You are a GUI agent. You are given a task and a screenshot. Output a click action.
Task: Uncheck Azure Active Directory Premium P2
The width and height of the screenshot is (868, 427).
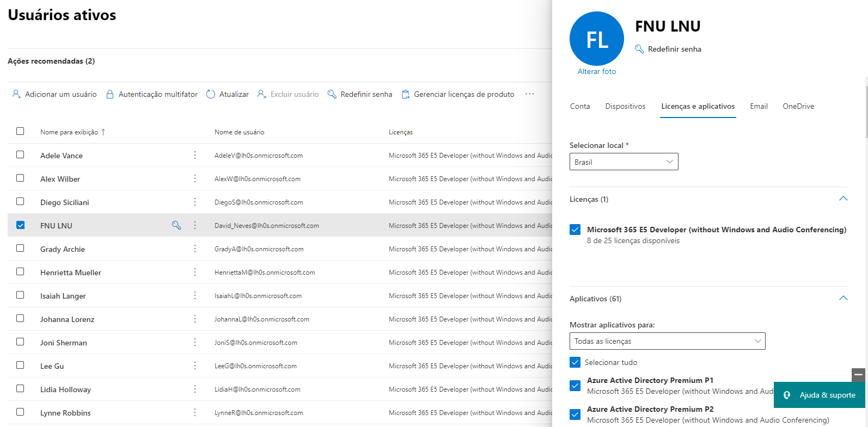pos(575,414)
